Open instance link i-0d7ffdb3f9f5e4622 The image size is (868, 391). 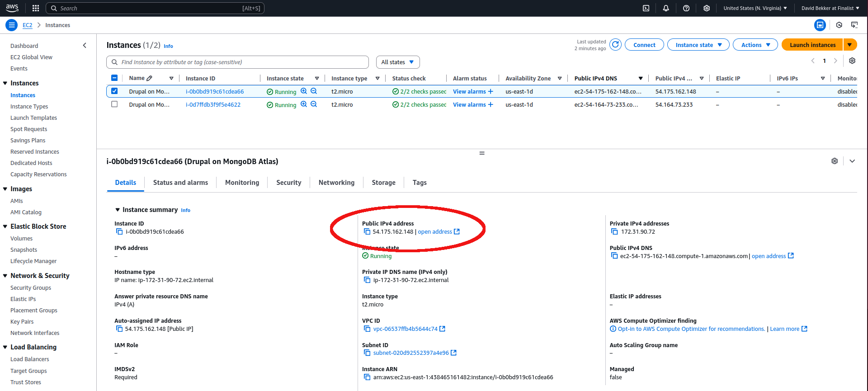(x=213, y=104)
